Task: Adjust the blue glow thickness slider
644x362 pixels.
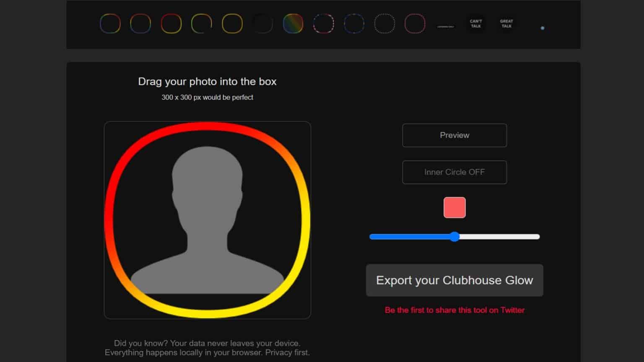Action: tap(454, 237)
